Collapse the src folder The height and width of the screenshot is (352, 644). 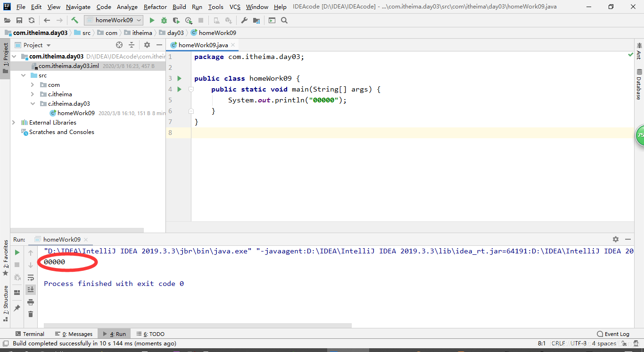pos(24,75)
